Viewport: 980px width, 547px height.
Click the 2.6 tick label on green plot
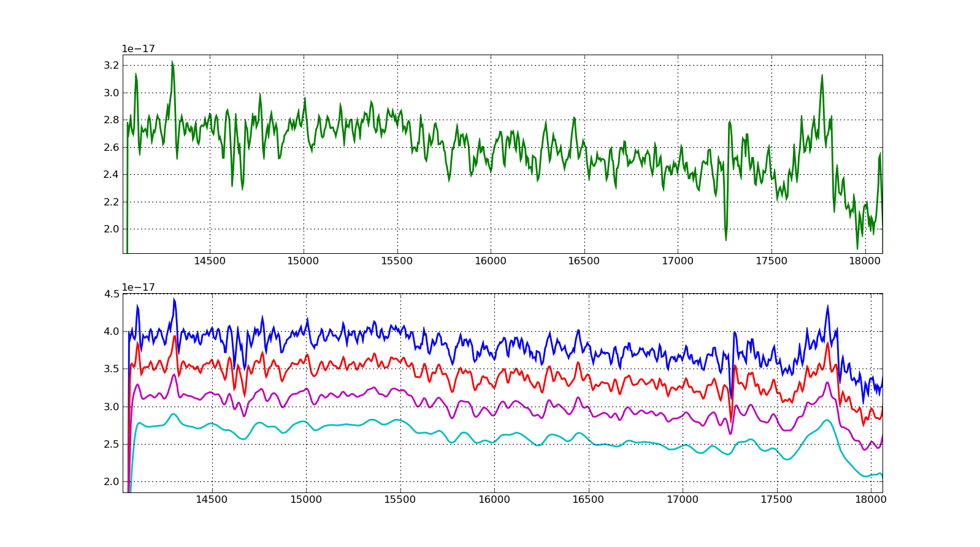112,147
